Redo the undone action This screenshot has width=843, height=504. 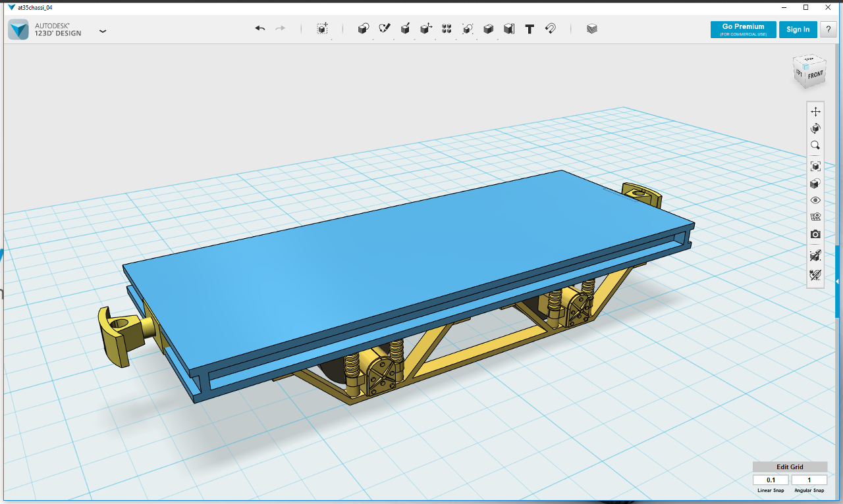[281, 29]
